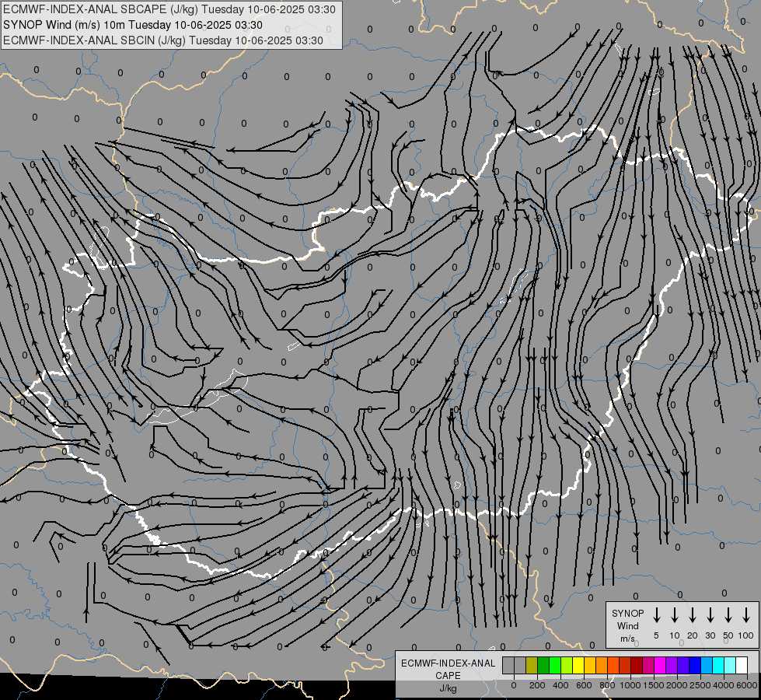
Task: Select the cyan CAPE swatch before 4000
Action: 719,665
